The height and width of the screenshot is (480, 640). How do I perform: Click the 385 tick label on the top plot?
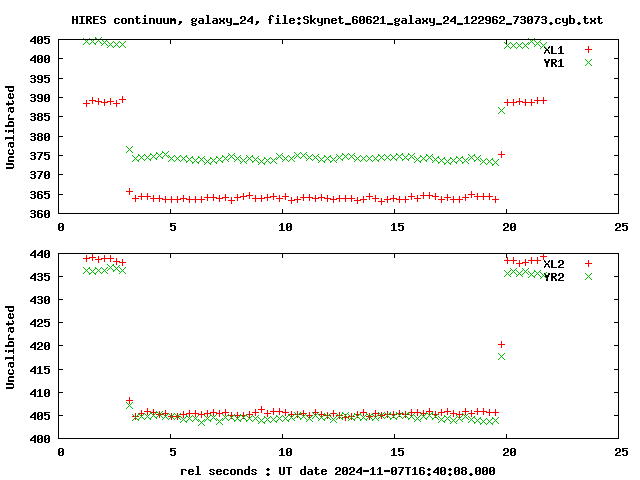[40, 117]
